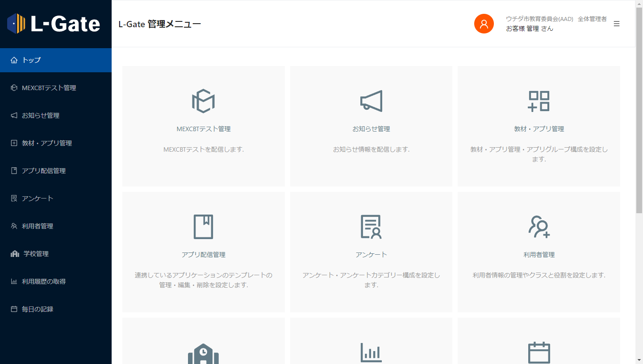The width and height of the screenshot is (643, 364).
Task: Click the bar chart icon beside 利用履歴の取得
Action: (x=14, y=281)
